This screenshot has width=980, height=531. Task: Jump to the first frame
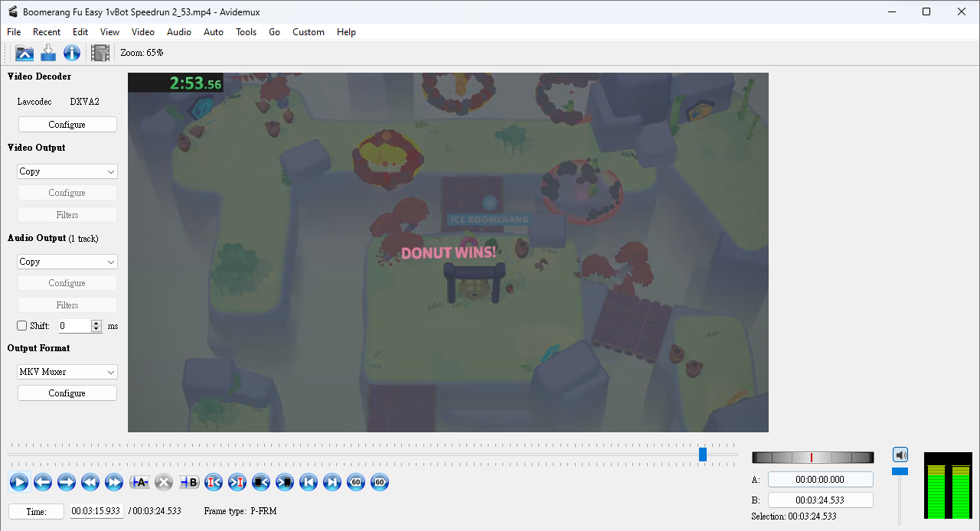coord(309,482)
